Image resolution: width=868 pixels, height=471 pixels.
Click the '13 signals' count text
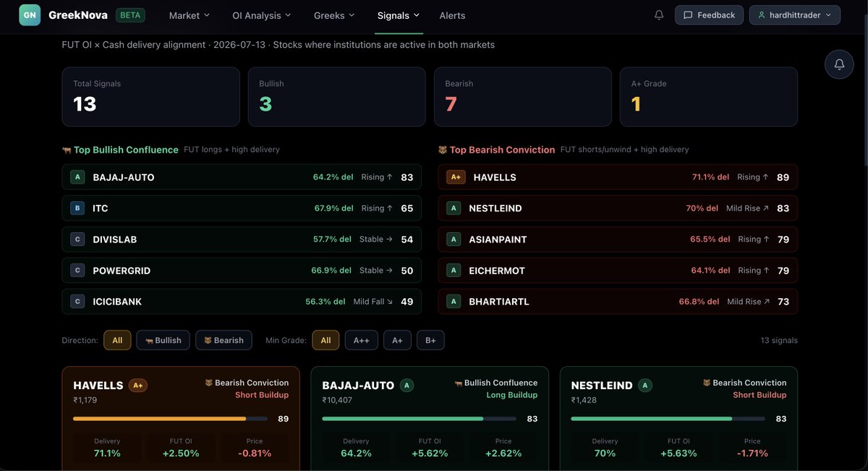coord(779,340)
